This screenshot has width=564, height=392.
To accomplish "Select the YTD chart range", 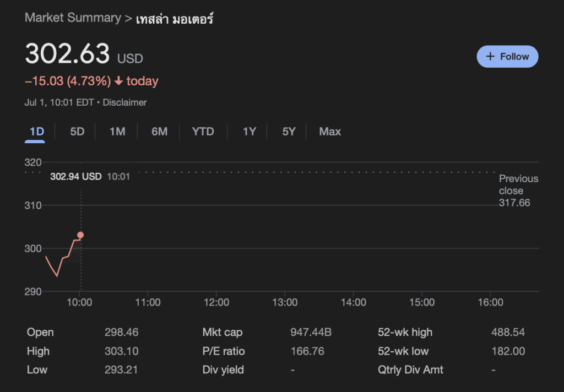I will 203,132.
